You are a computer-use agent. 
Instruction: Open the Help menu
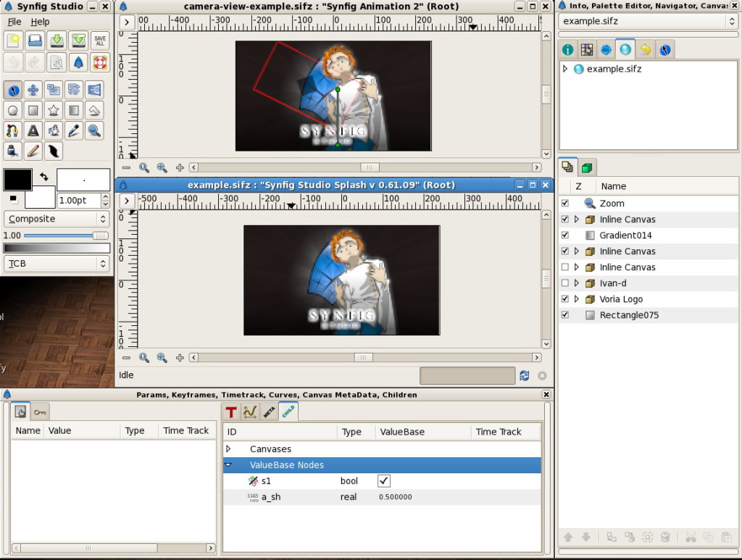[x=41, y=22]
